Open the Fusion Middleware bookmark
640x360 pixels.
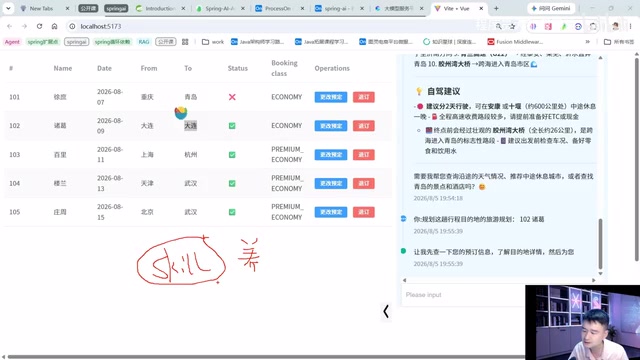[x=515, y=42]
